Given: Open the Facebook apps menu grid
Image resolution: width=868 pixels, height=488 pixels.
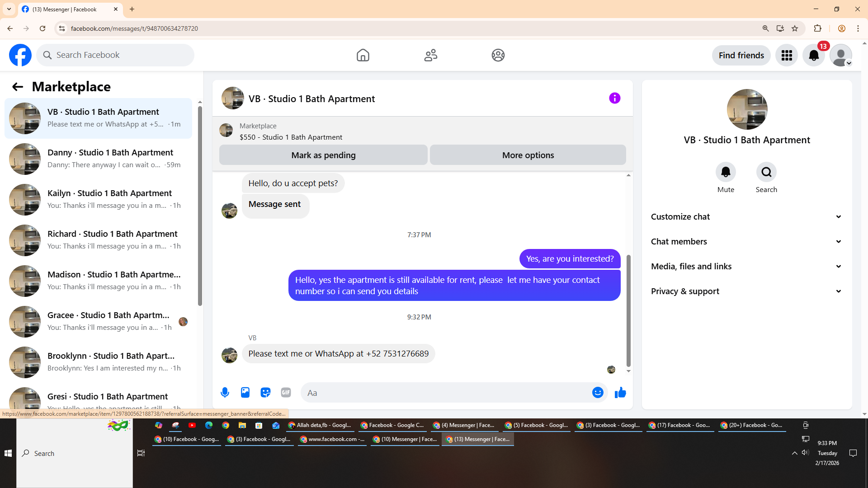Looking at the screenshot, I should pyautogui.click(x=787, y=56).
